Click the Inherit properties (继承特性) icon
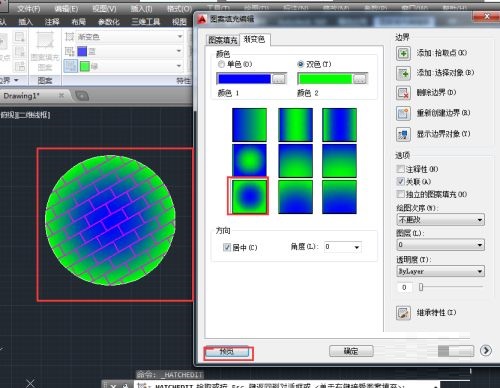Viewport: 500px width, 388px height. (x=403, y=313)
